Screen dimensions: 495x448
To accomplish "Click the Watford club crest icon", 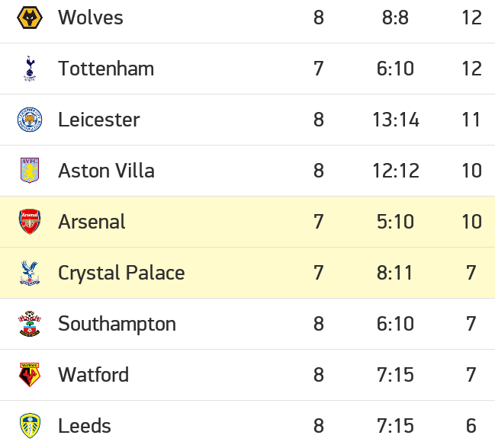I will [x=30, y=375].
